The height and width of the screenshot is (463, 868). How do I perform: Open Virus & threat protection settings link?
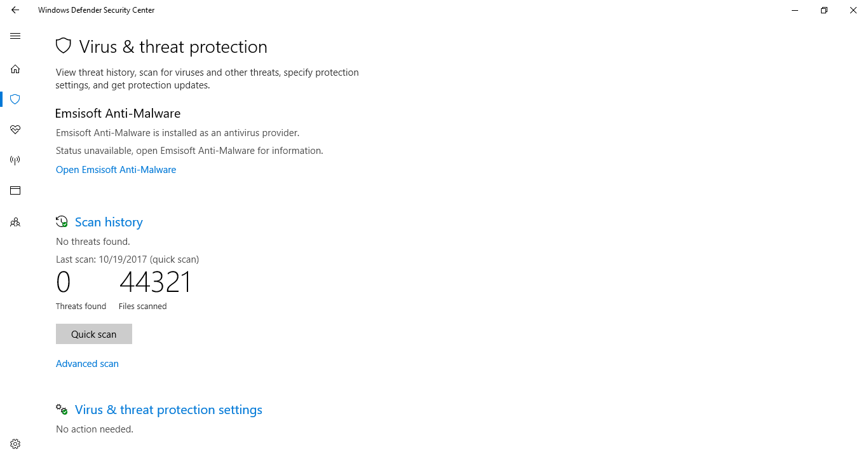coord(168,410)
